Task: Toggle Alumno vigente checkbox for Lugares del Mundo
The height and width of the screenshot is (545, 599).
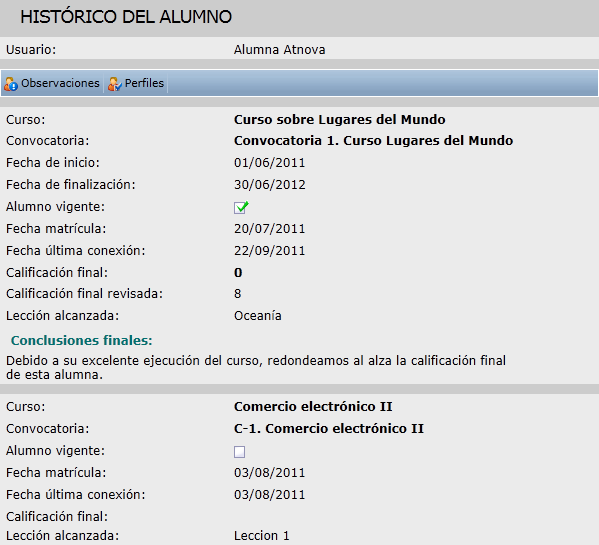Action: pyautogui.click(x=241, y=207)
